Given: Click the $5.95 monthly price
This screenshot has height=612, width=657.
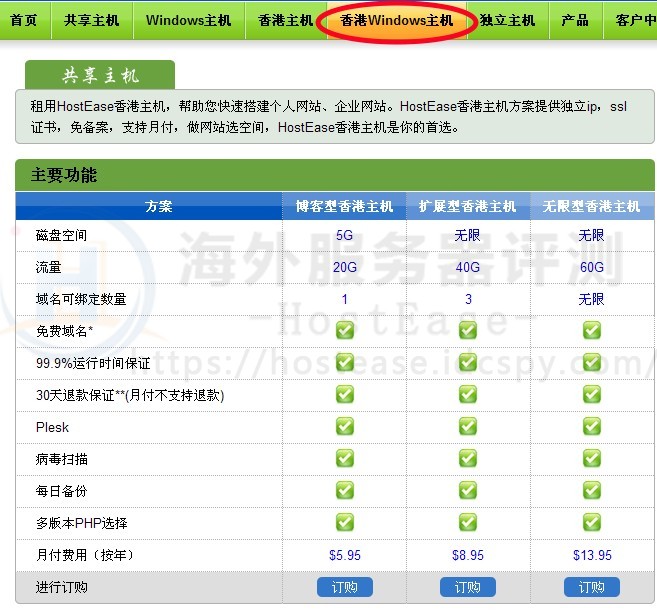Looking at the screenshot, I should tap(344, 555).
